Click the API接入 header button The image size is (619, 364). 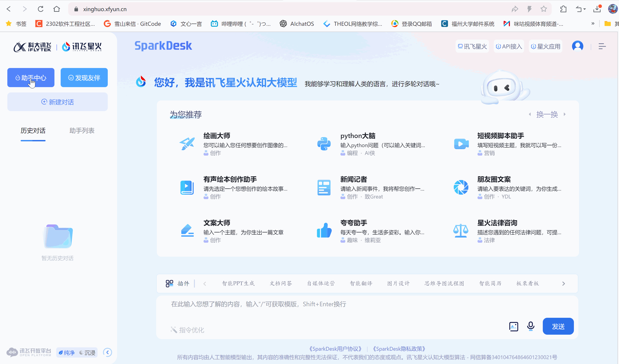tap(509, 46)
